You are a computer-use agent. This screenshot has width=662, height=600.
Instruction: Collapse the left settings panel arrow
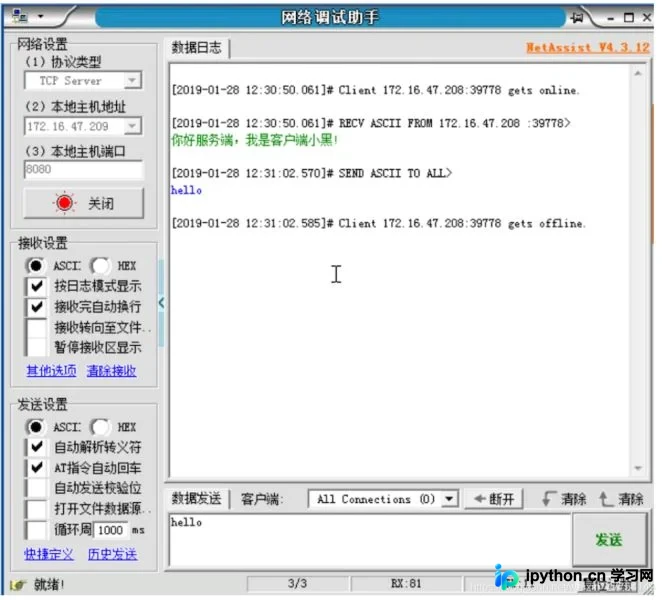point(161,302)
